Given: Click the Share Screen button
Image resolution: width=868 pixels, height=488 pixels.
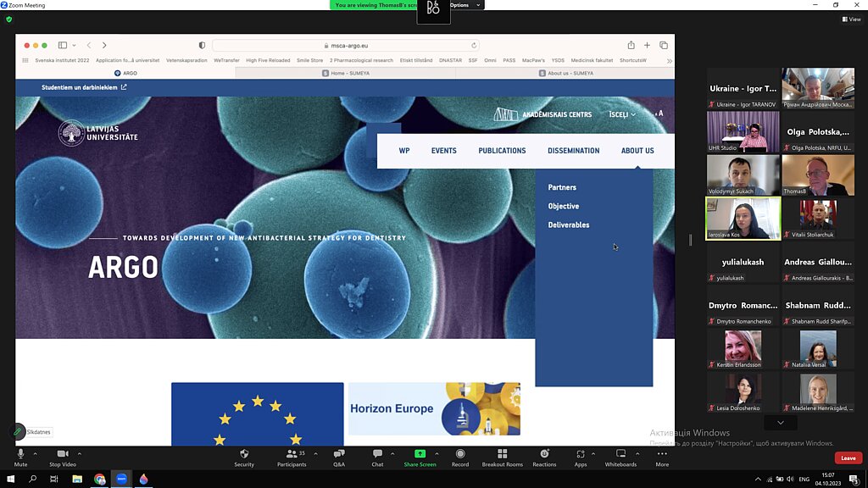Looking at the screenshot, I should click(x=420, y=457).
